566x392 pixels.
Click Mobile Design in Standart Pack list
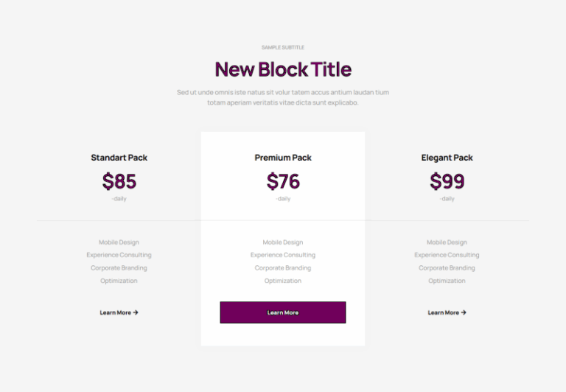click(x=119, y=242)
